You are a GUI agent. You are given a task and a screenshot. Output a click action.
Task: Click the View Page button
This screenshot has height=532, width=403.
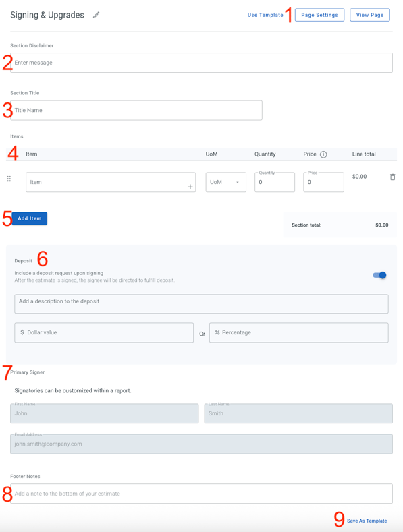pos(370,15)
